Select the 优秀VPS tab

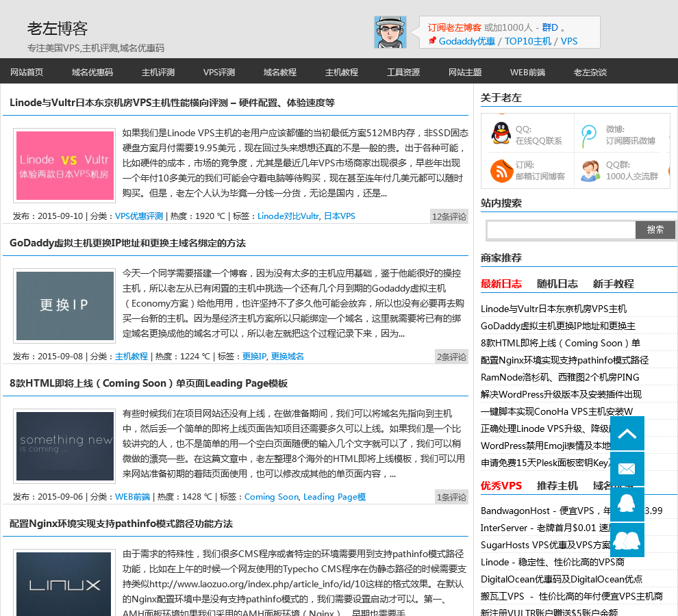tap(501, 486)
